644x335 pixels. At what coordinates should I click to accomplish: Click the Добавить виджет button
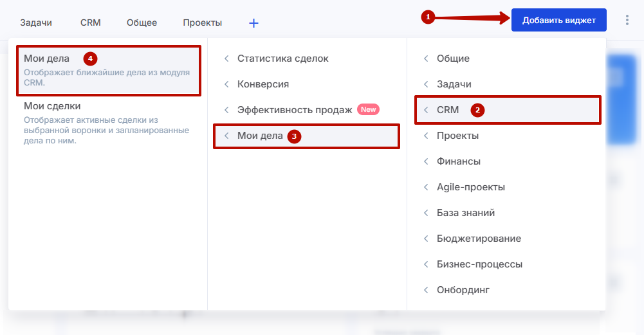click(558, 20)
